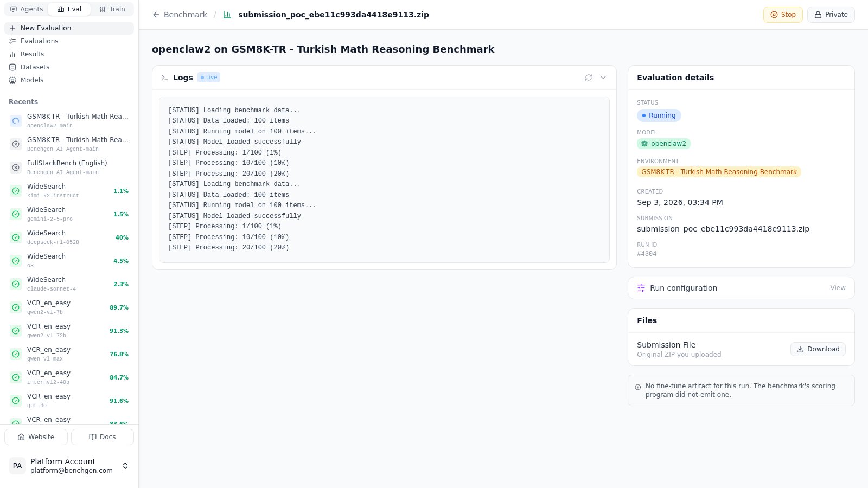Refresh the logs panel
The height and width of the screenshot is (488, 868).
coord(589,78)
